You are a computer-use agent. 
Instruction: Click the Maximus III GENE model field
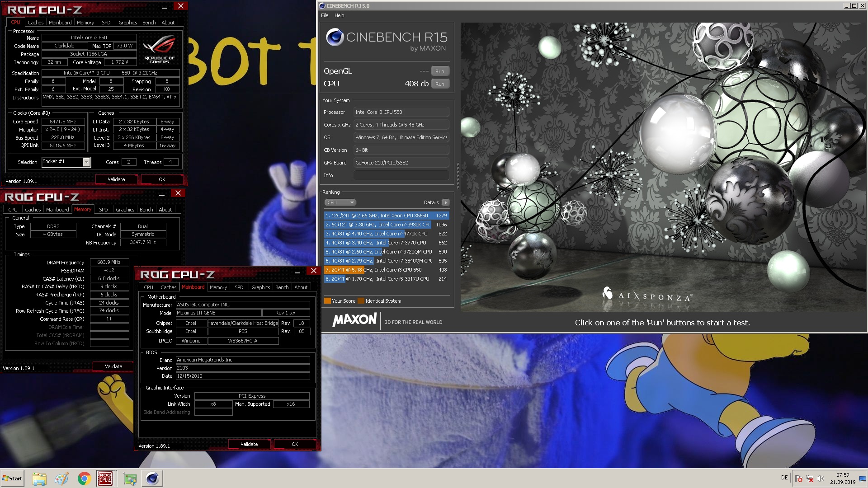click(x=218, y=313)
